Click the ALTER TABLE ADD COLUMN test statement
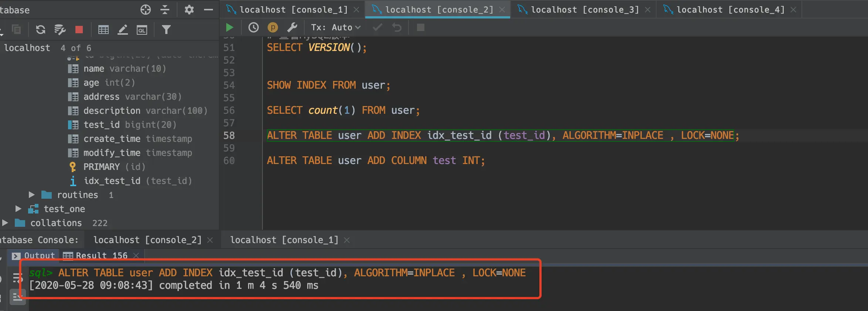 (x=376, y=161)
